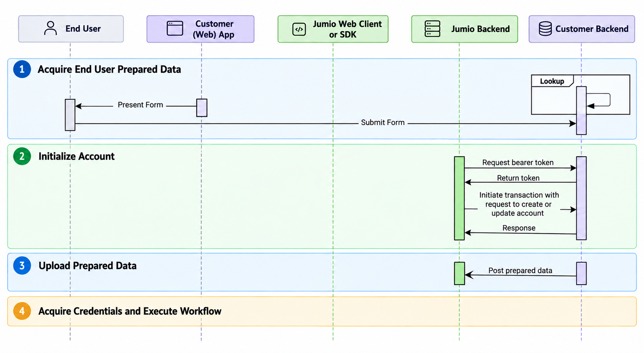This screenshot has height=353, width=644.
Task: Click the 'Post prepared data' message label
Action: pos(520,271)
